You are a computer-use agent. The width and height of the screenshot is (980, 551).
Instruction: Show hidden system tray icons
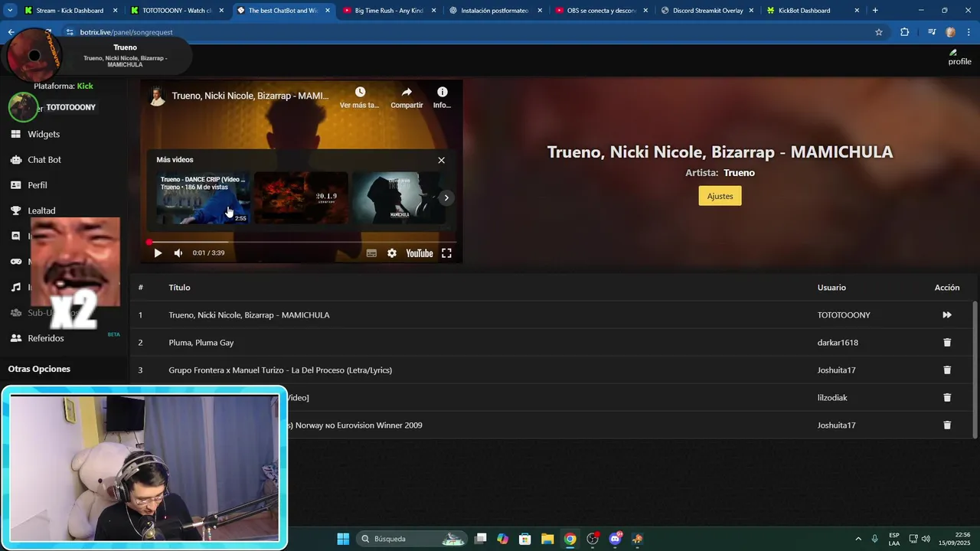[x=858, y=539]
